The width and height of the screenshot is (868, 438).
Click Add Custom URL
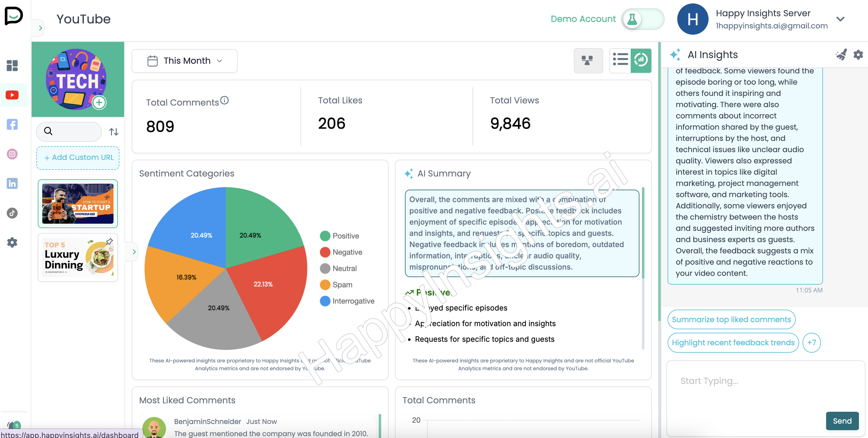[x=78, y=157]
